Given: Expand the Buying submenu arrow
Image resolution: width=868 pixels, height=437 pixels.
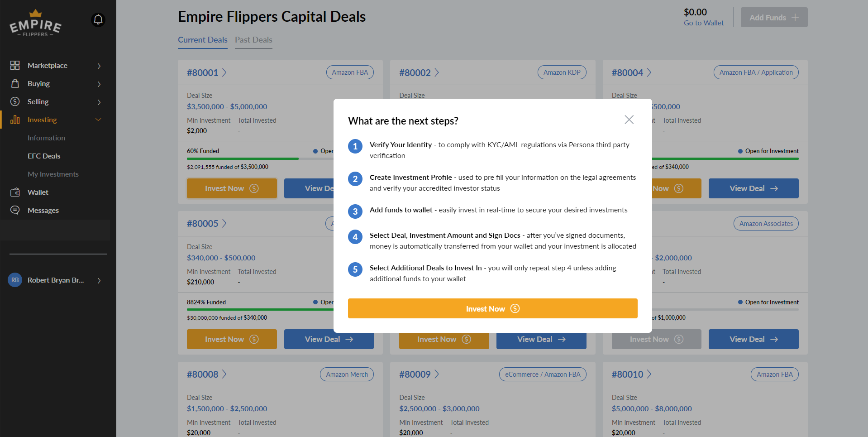Looking at the screenshot, I should (99, 84).
